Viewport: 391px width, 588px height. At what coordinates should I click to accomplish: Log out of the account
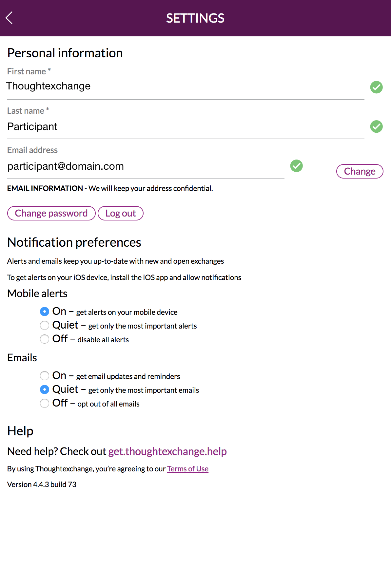pyautogui.click(x=121, y=213)
